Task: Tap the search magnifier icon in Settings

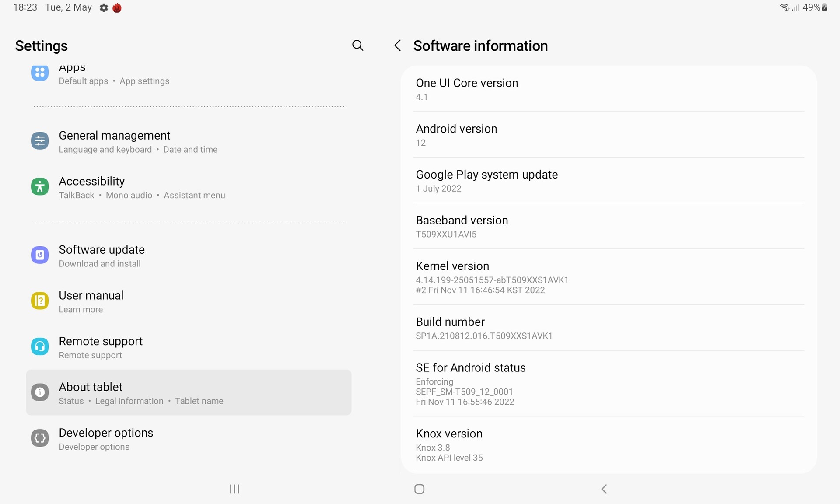Action: point(357,45)
